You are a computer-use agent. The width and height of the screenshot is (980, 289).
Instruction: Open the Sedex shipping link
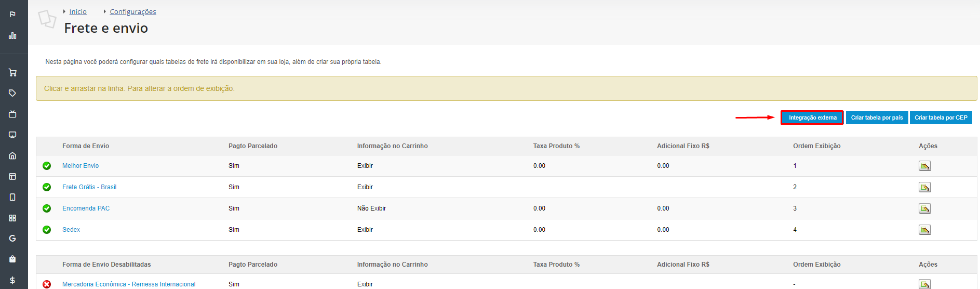[71, 230]
